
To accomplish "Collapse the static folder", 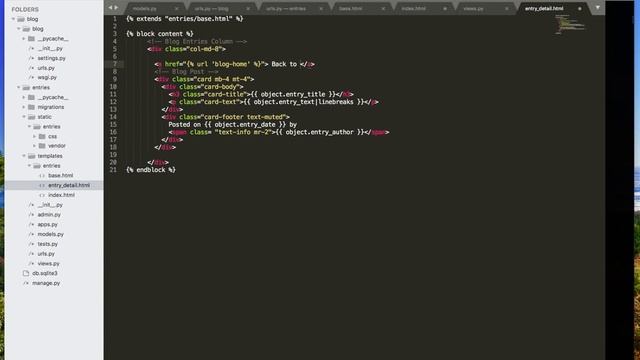I will [x=24, y=117].
